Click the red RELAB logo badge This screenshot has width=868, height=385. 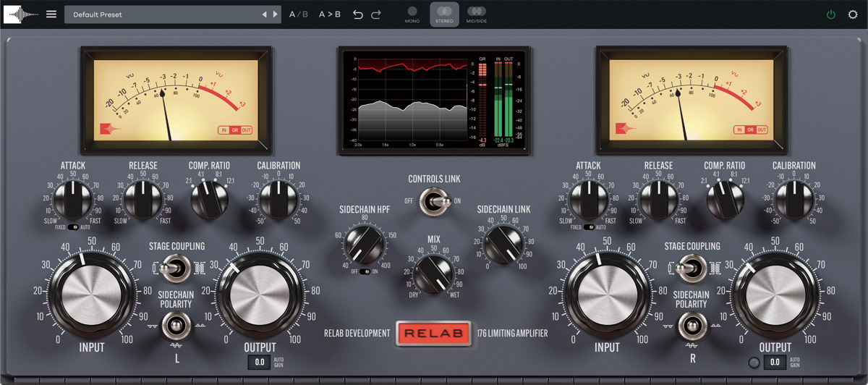tap(434, 334)
